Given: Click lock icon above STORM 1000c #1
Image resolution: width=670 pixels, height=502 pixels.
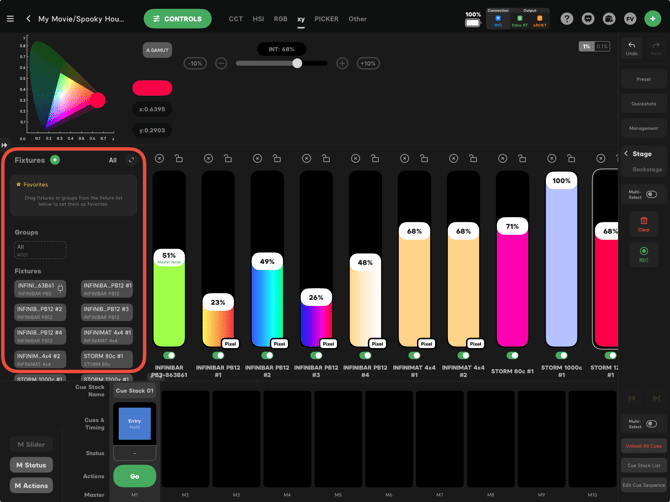Looking at the screenshot, I should click(x=571, y=159).
